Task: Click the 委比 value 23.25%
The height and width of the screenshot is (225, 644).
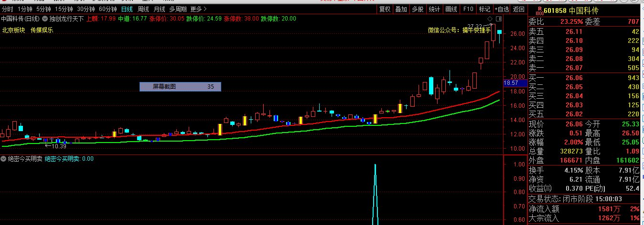Action: [571, 21]
